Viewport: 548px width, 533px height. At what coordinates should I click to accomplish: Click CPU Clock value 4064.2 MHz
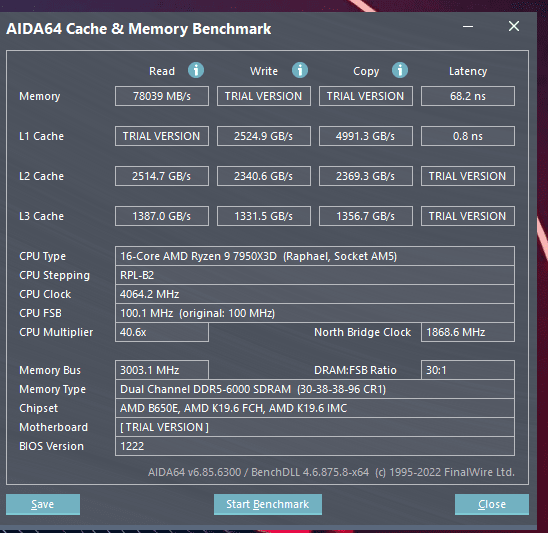[315, 294]
